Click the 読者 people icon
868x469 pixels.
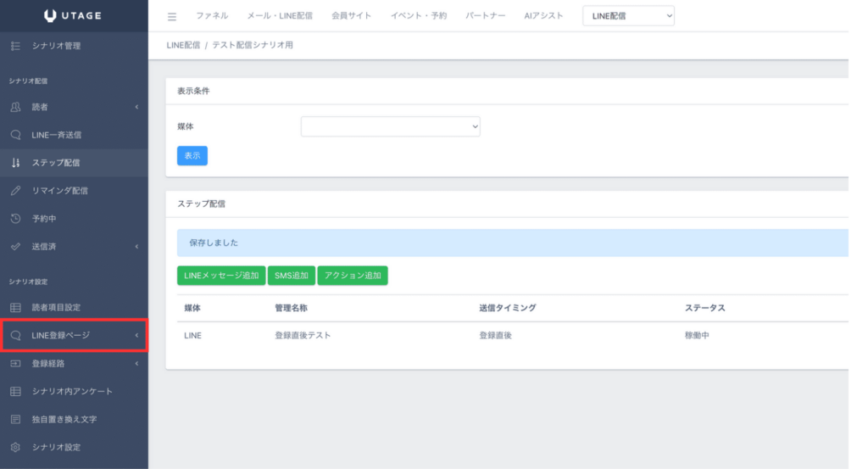click(x=15, y=107)
